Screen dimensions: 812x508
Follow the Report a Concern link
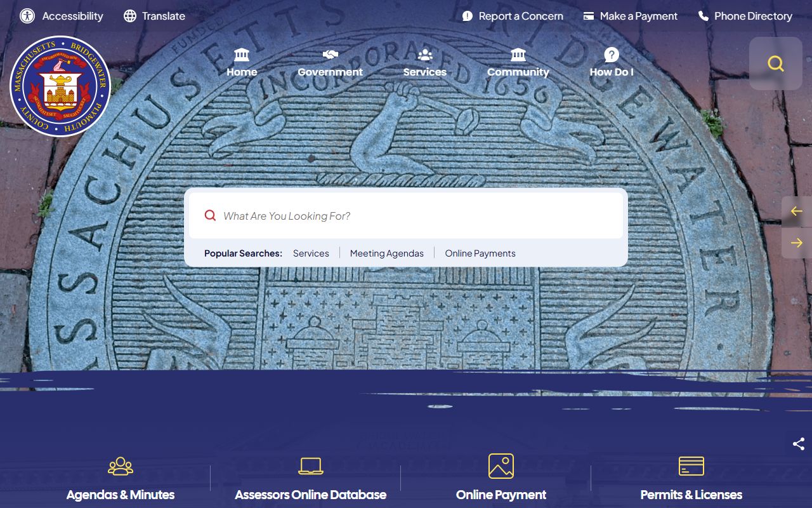pyautogui.click(x=513, y=16)
